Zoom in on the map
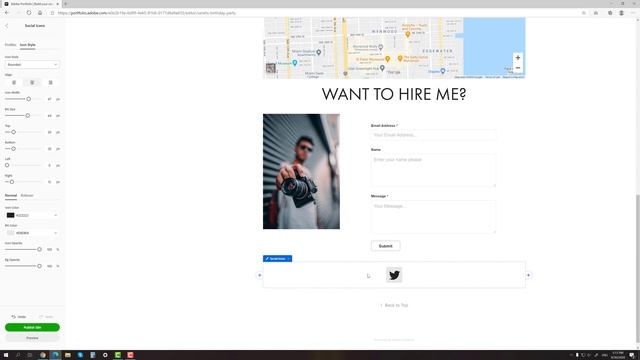The height and width of the screenshot is (360, 640). coord(518,58)
